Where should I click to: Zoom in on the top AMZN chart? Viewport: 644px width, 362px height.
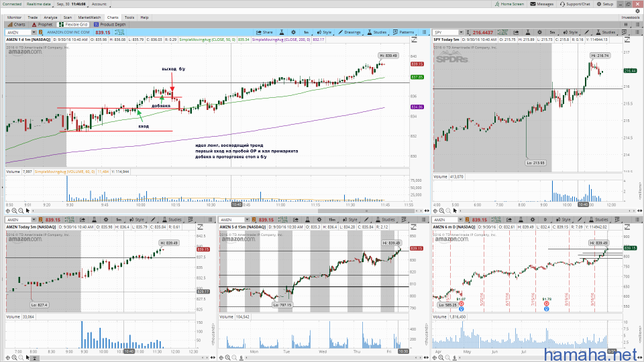pyautogui.click(x=14, y=211)
